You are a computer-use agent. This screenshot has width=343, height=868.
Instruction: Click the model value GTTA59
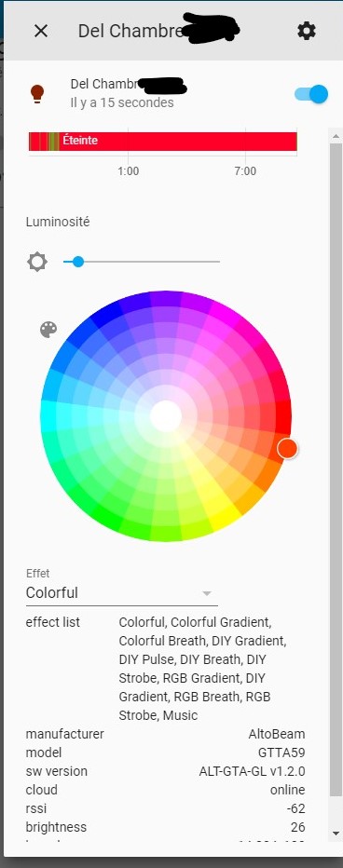click(281, 753)
